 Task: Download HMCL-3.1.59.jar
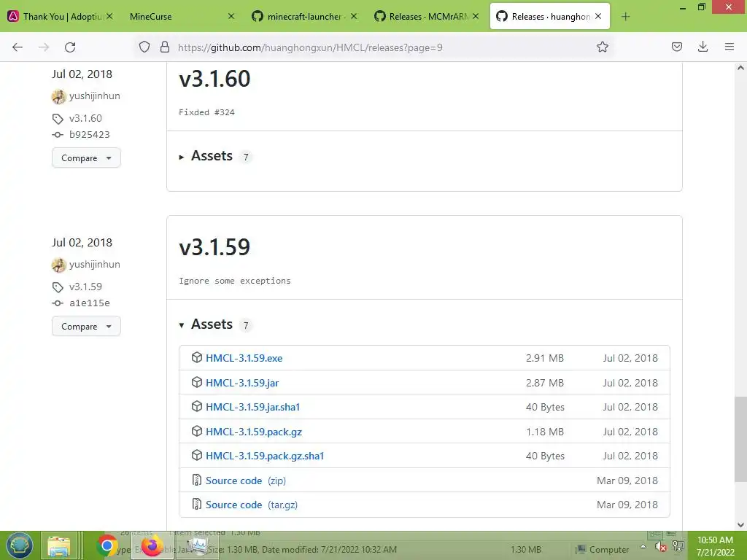point(242,383)
